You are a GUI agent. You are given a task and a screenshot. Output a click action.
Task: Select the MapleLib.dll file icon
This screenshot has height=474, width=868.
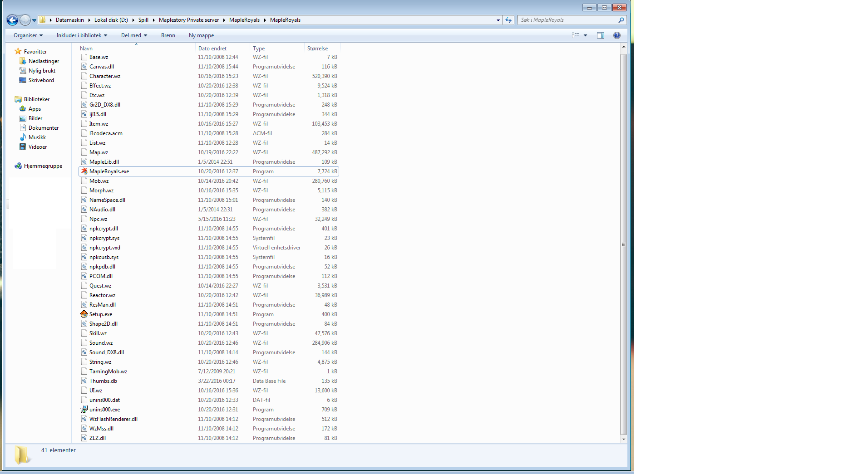pyautogui.click(x=84, y=162)
